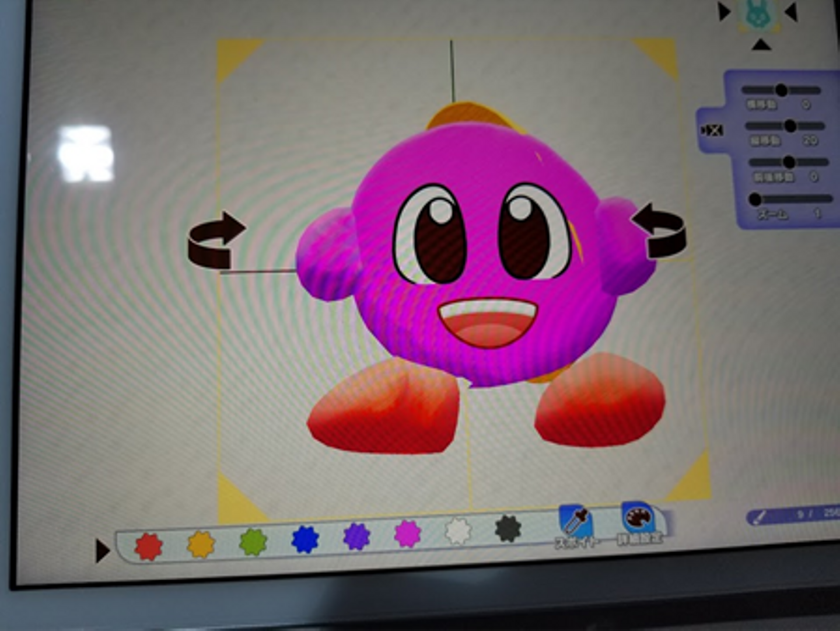
Task: Select the スポイト eyedropper tool
Action: tap(576, 527)
